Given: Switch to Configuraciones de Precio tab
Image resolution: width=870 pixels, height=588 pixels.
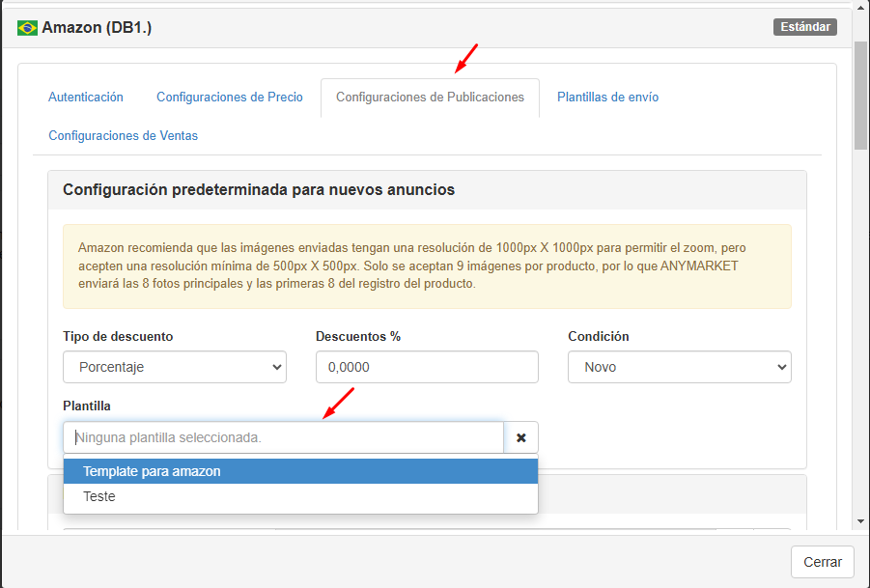Looking at the screenshot, I should [230, 98].
